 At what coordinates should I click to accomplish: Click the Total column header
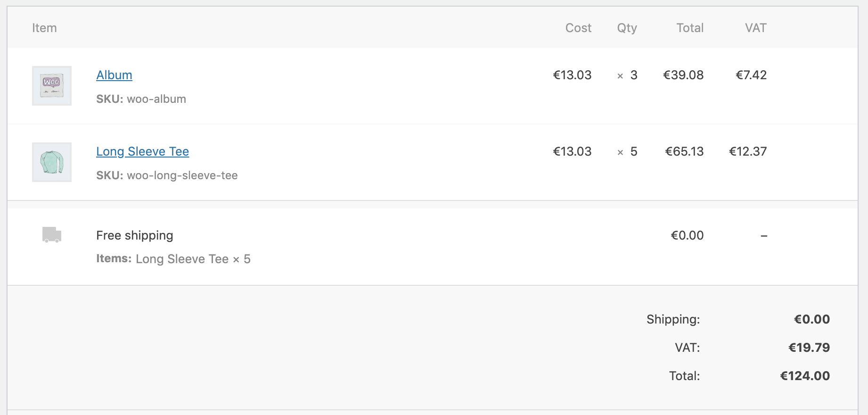[690, 28]
